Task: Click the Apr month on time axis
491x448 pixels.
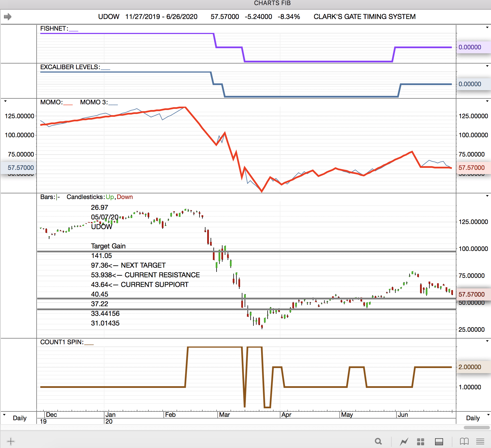Action: tap(286, 415)
